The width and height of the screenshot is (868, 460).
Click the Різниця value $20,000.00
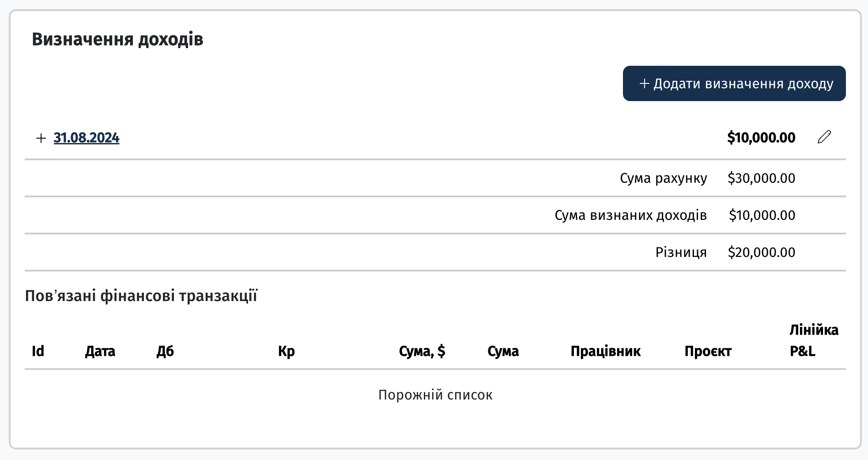pyautogui.click(x=762, y=252)
